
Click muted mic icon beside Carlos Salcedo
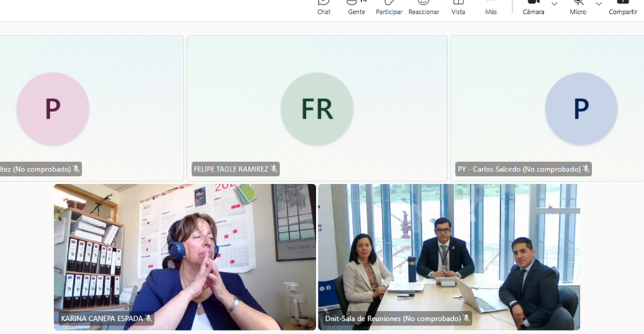point(586,169)
